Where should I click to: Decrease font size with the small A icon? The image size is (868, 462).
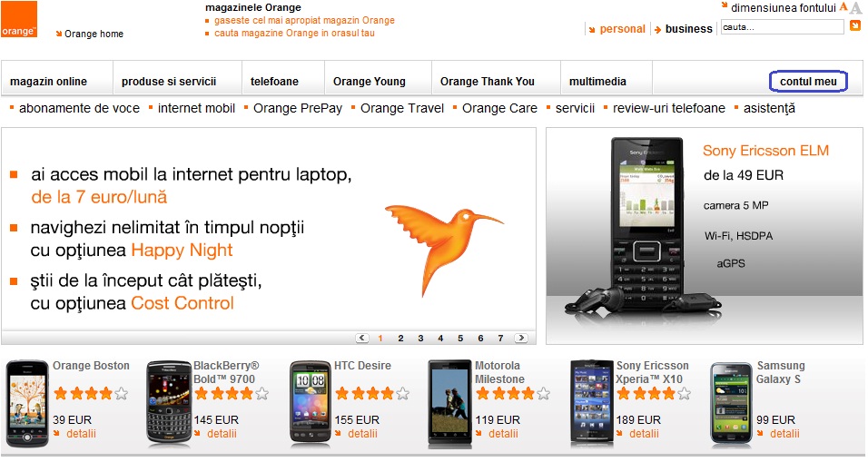point(843,7)
